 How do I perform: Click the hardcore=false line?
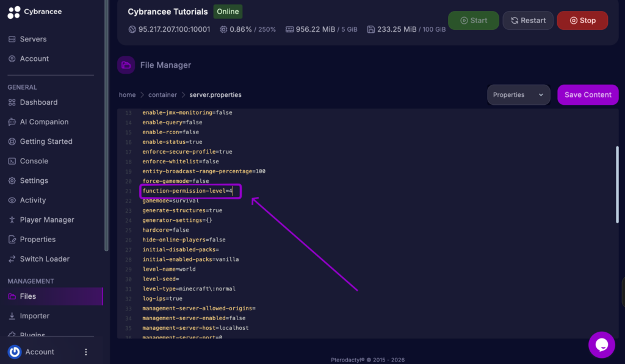[165, 230]
